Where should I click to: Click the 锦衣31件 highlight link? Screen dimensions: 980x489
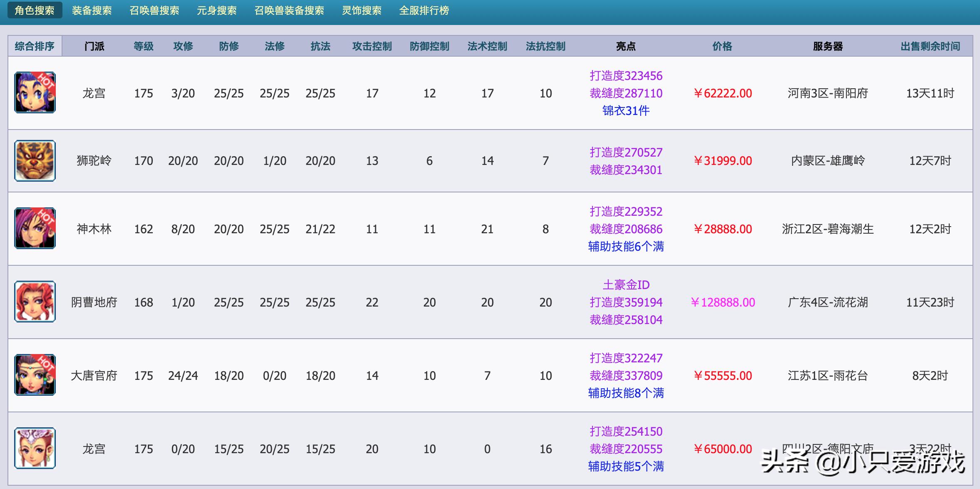click(626, 111)
